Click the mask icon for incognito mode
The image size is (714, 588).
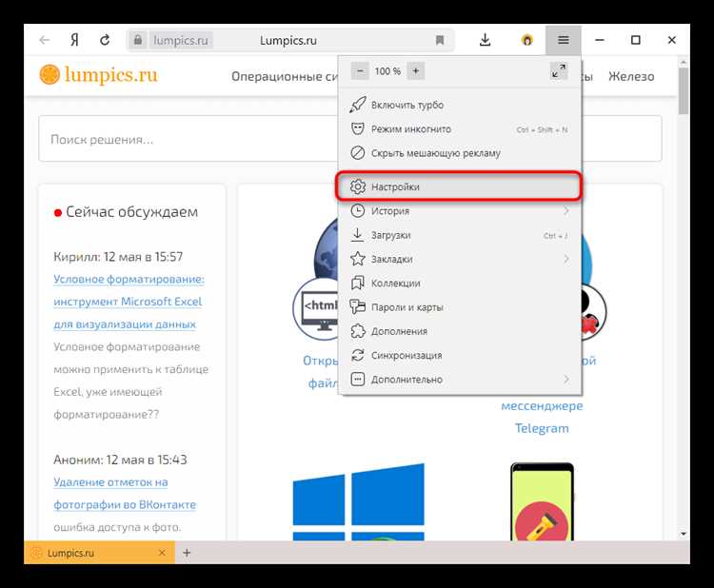pyautogui.click(x=358, y=128)
